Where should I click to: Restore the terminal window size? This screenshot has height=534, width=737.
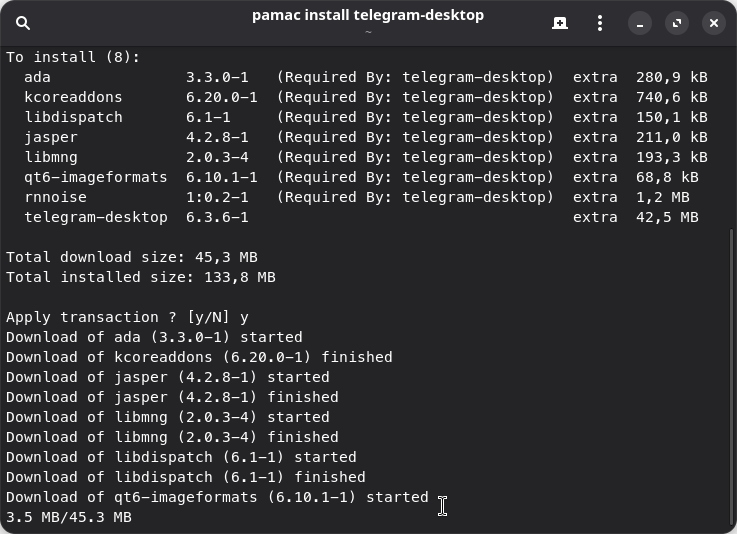(x=677, y=23)
